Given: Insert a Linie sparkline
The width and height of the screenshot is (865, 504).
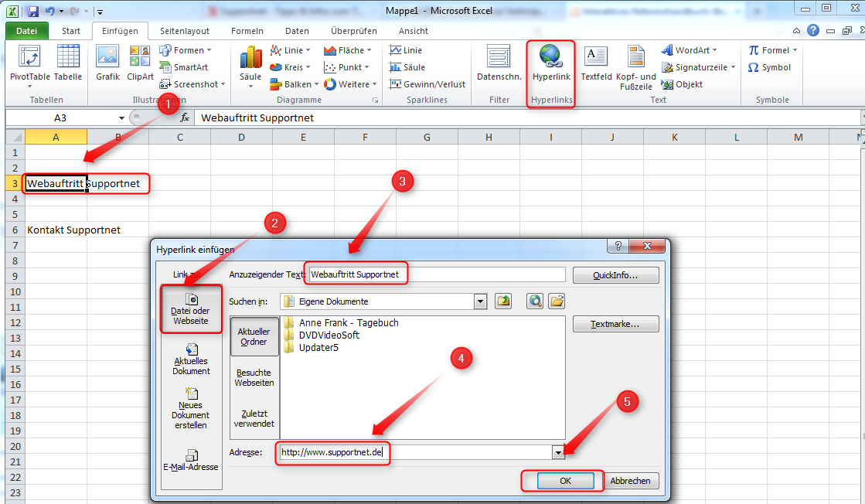Looking at the screenshot, I should 406,50.
